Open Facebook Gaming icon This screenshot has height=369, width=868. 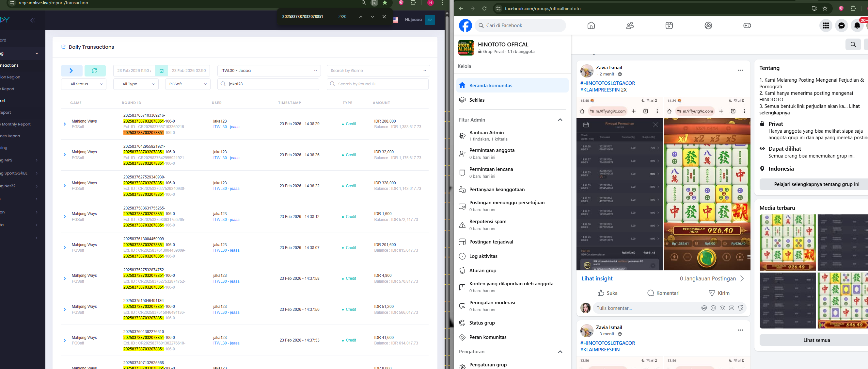pyautogui.click(x=747, y=25)
